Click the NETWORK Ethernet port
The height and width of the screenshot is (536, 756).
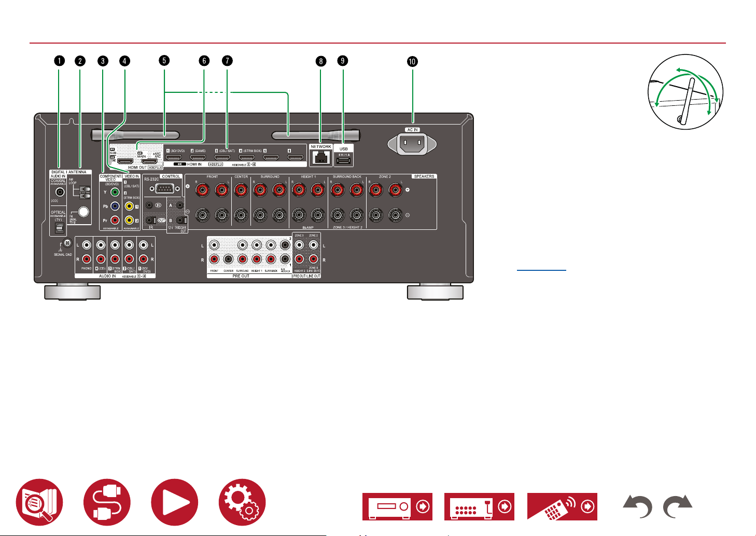[x=321, y=158]
